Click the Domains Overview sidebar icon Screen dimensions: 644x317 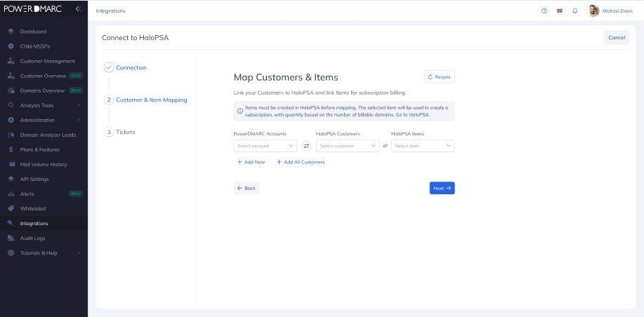tap(11, 90)
